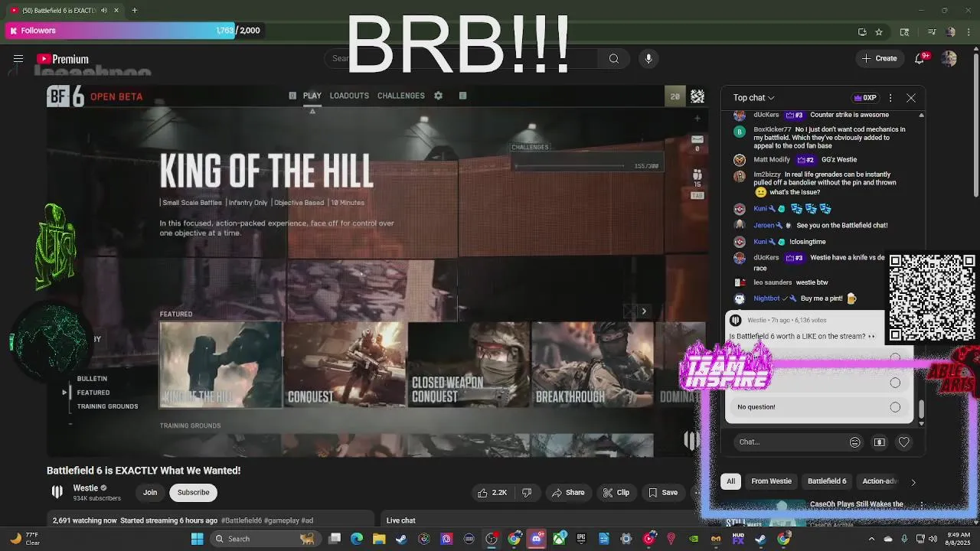Screen dimensions: 980x551
Task: Open Epic Games Launcher from taskbar
Action: [x=581, y=539]
